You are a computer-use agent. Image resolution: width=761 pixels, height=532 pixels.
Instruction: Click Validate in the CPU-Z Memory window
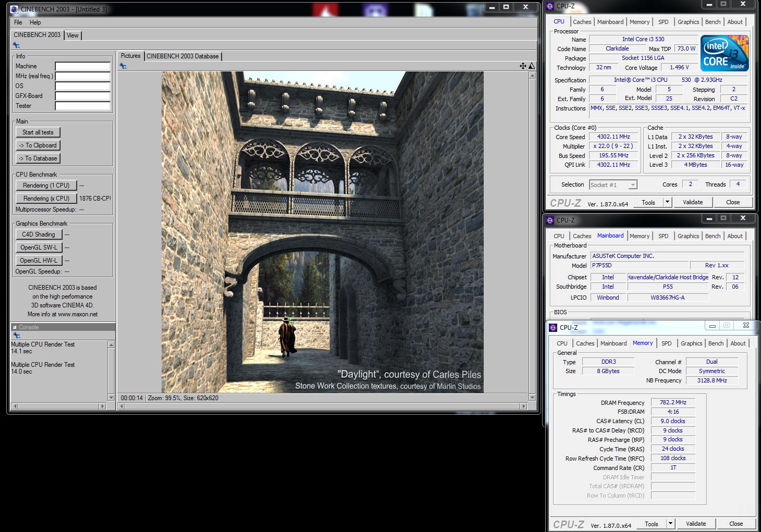(x=696, y=524)
